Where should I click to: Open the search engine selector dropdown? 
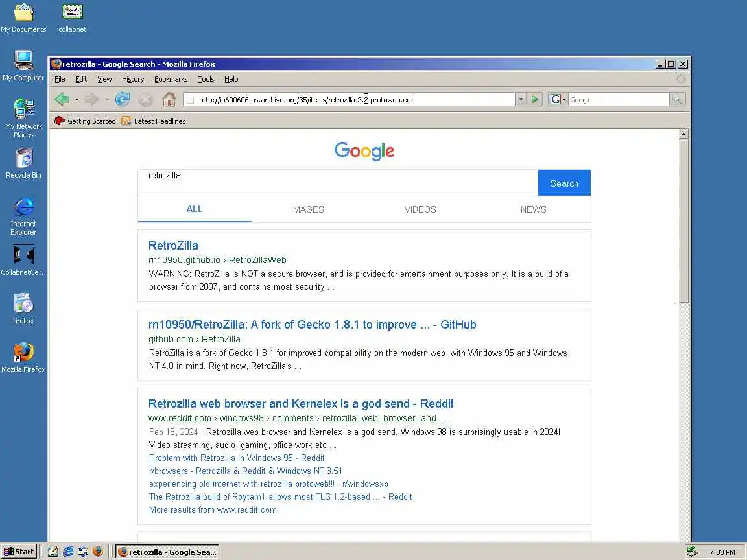564,100
